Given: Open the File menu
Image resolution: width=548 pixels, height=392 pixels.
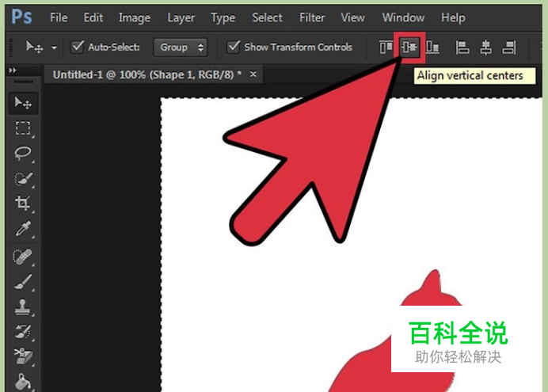Looking at the screenshot, I should pyautogui.click(x=59, y=17).
